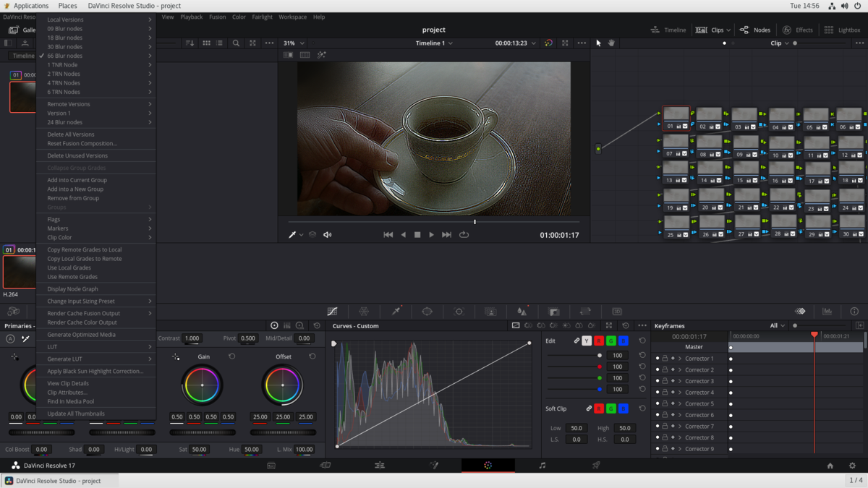The width and height of the screenshot is (868, 488).
Task: Expand the Corrector 5 keyframe track
Action: coord(680,403)
